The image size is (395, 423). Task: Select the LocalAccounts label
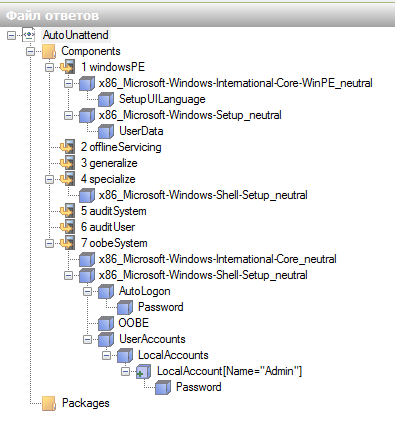click(x=173, y=355)
